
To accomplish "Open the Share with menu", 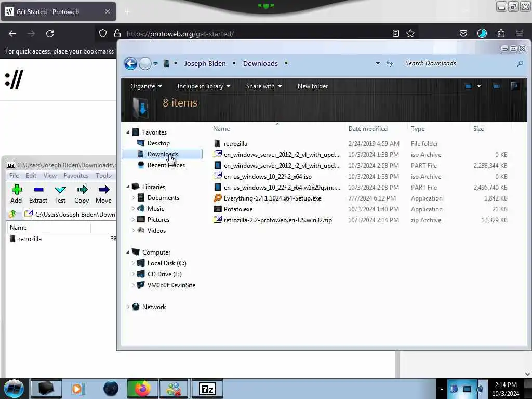I will point(263,86).
